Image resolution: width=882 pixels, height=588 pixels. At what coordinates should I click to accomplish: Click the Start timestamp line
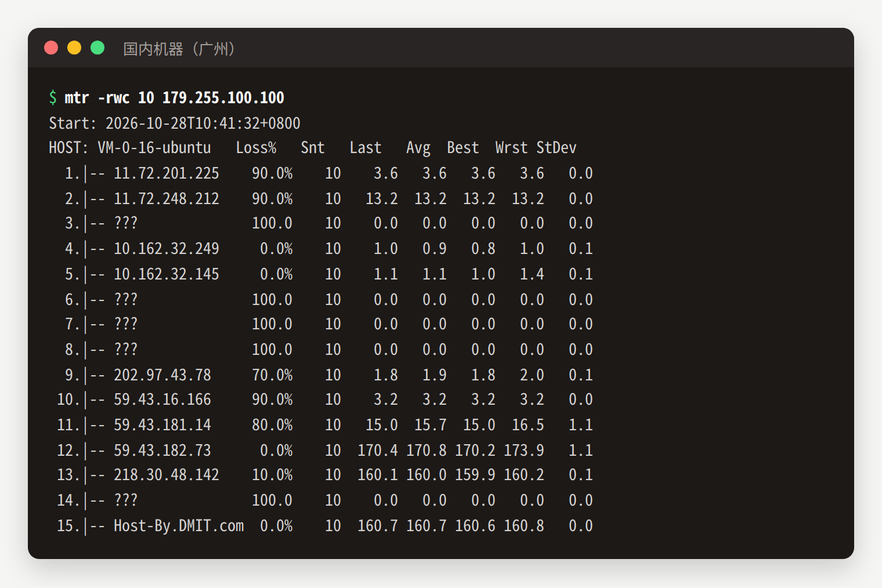tap(175, 123)
